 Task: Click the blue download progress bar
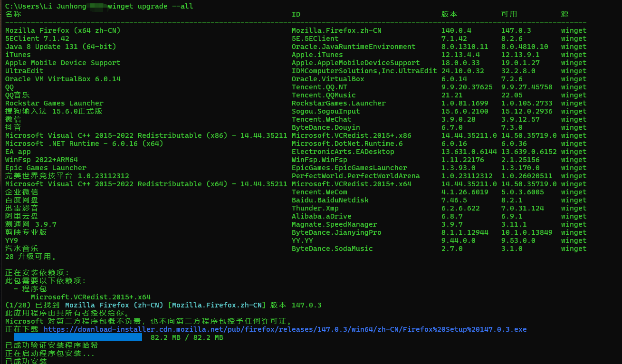pos(78,337)
